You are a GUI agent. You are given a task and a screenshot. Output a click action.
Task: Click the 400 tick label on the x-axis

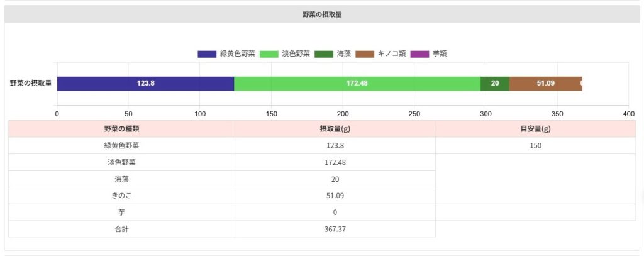tap(628, 114)
